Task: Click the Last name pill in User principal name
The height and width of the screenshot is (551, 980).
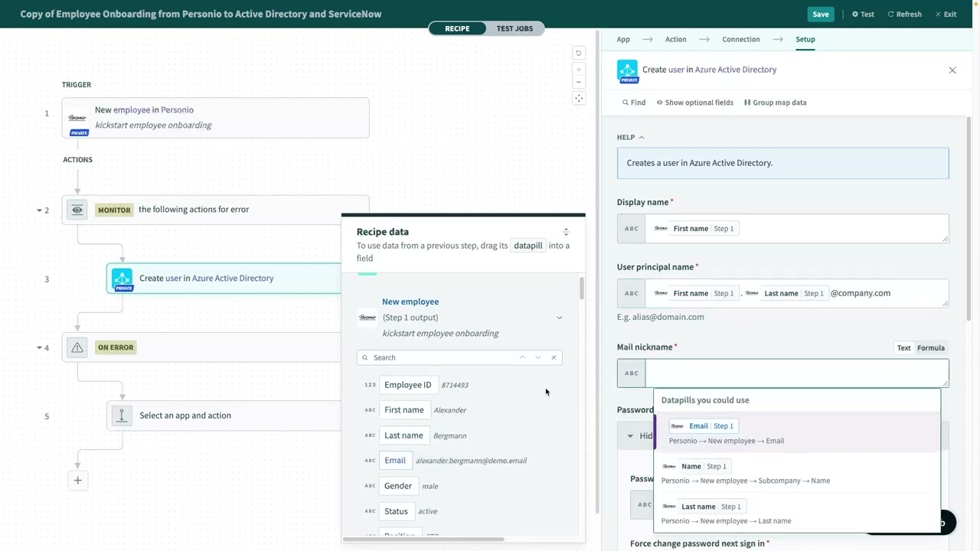Action: [x=786, y=293]
